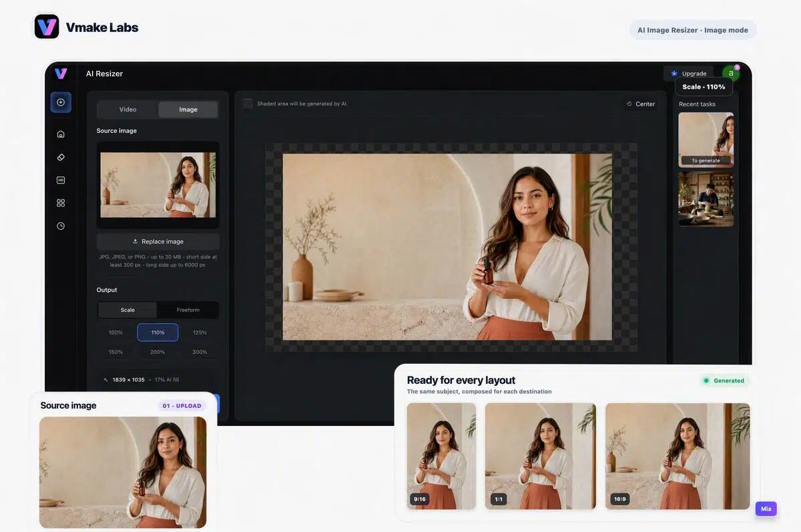Click the 'AI Image Resizer · Image mode' pill
801x532 pixels.
click(693, 30)
